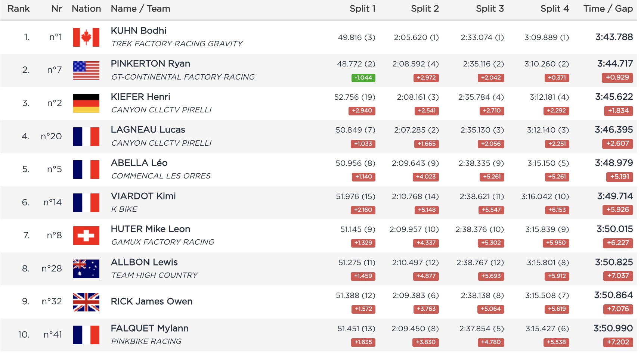The image size is (644, 354).
Task: Open rider KUHN Bodhi's name
Action: (x=139, y=31)
